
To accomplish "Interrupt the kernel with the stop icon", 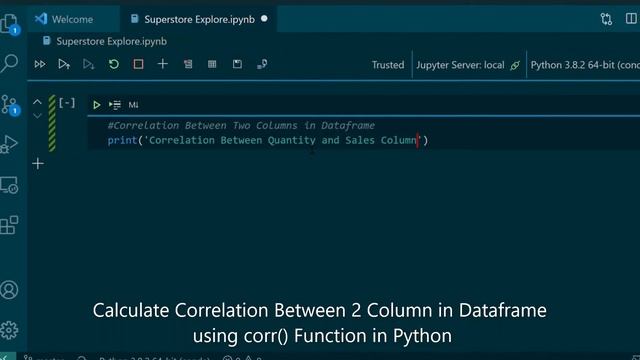I will [x=138, y=64].
